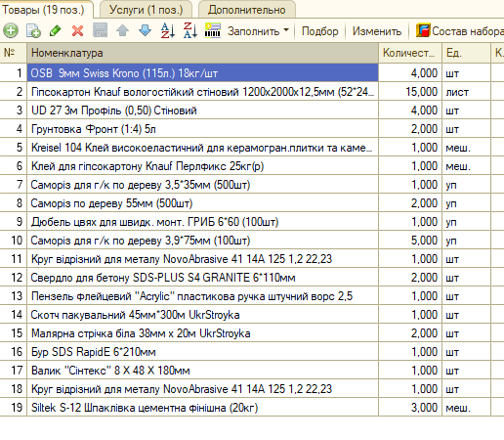Click unit меш. for Kreisel 104
The height and width of the screenshot is (440, 504).
[466, 148]
